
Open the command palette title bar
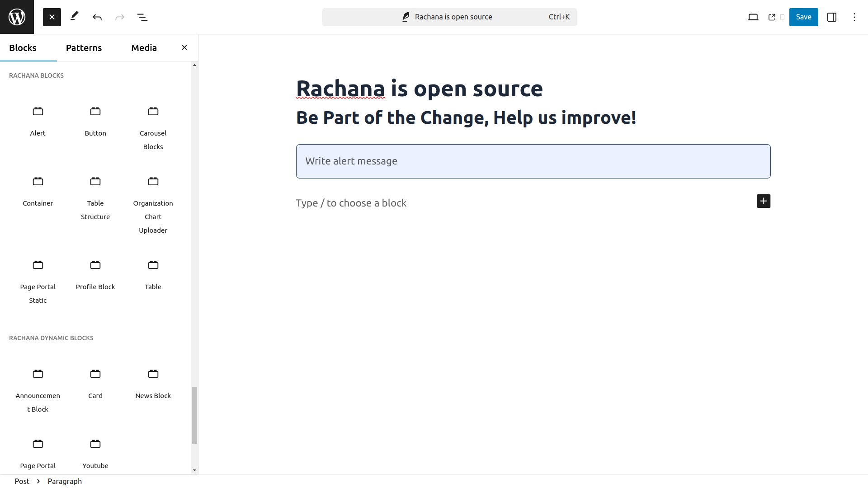pyautogui.click(x=449, y=17)
